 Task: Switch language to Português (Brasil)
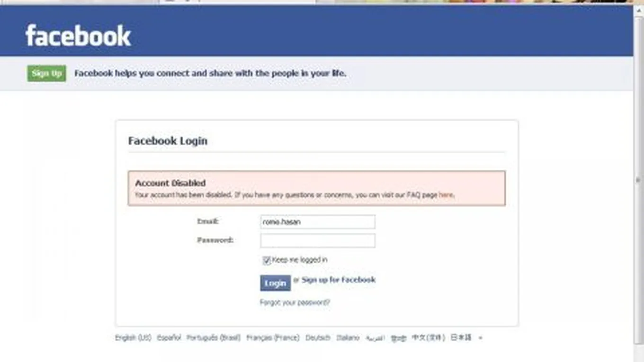click(214, 338)
